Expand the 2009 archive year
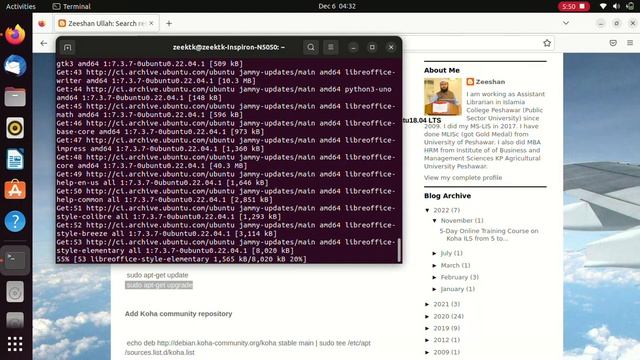640x360 pixels. (427, 352)
